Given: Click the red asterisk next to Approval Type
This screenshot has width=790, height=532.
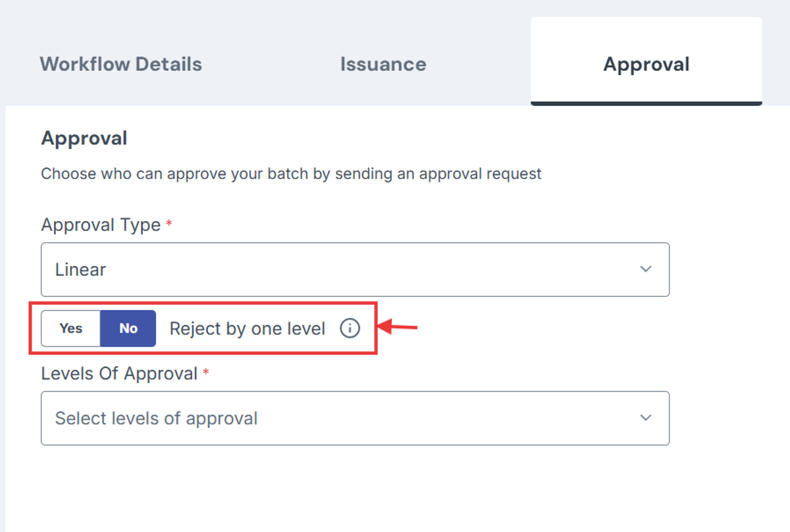Looking at the screenshot, I should pos(167,223).
